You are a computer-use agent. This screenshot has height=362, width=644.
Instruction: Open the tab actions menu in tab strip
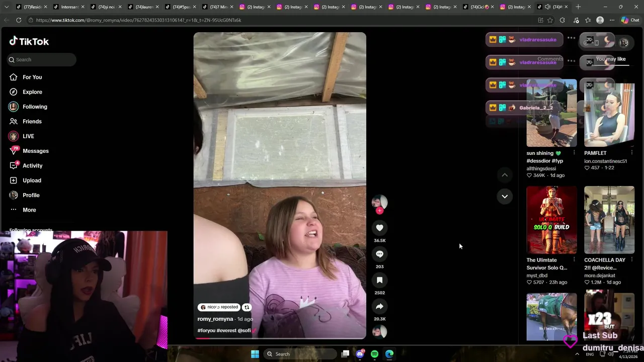(6, 7)
